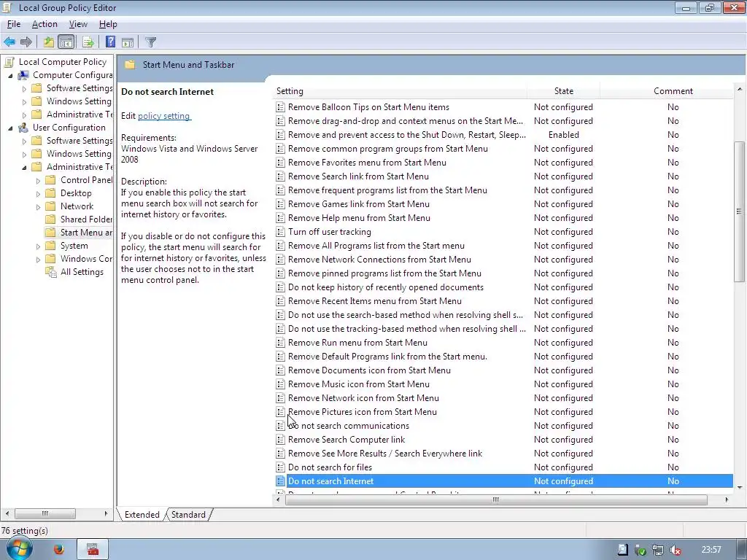Click the tree pane horizontal scrollbar thumb
Screen dimensions: 747x560
point(44,513)
